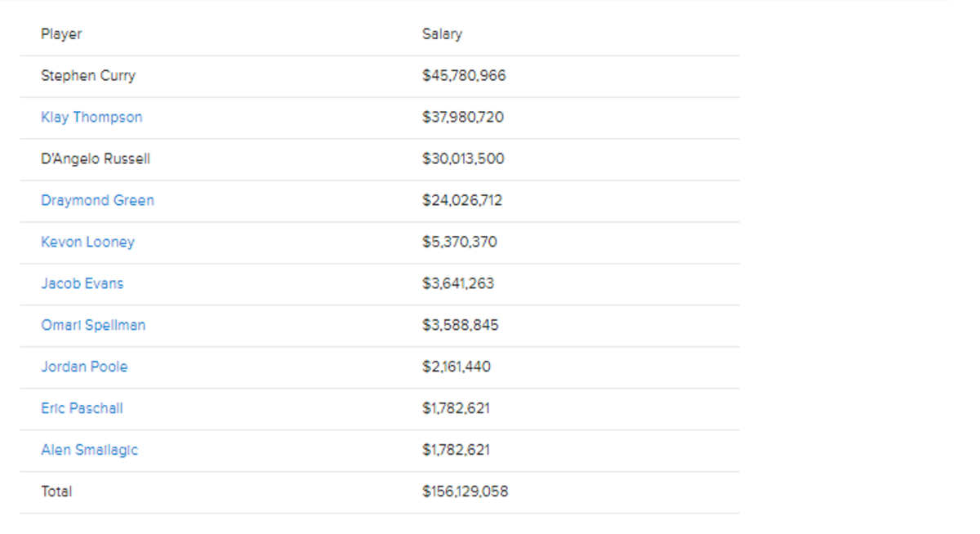Select the $24,026,712 salary value

[x=462, y=201]
